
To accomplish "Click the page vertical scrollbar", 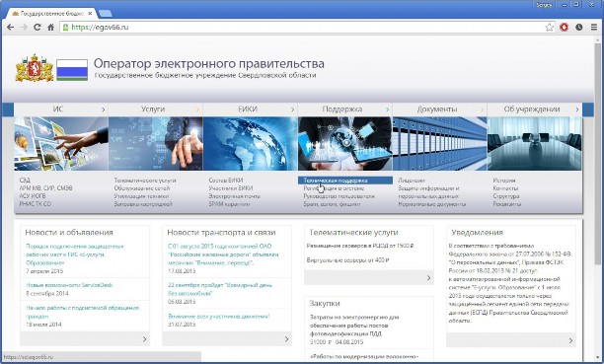I will (x=597, y=154).
